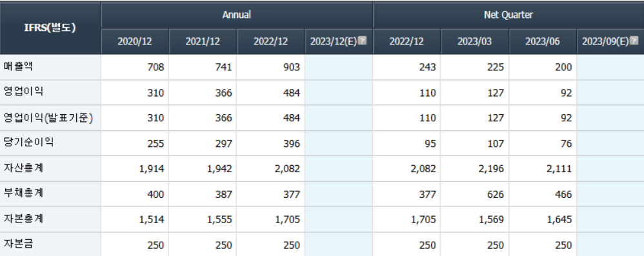The image size is (644, 256).
Task: Select the 2023/12(E) column header text
Action: (334, 41)
